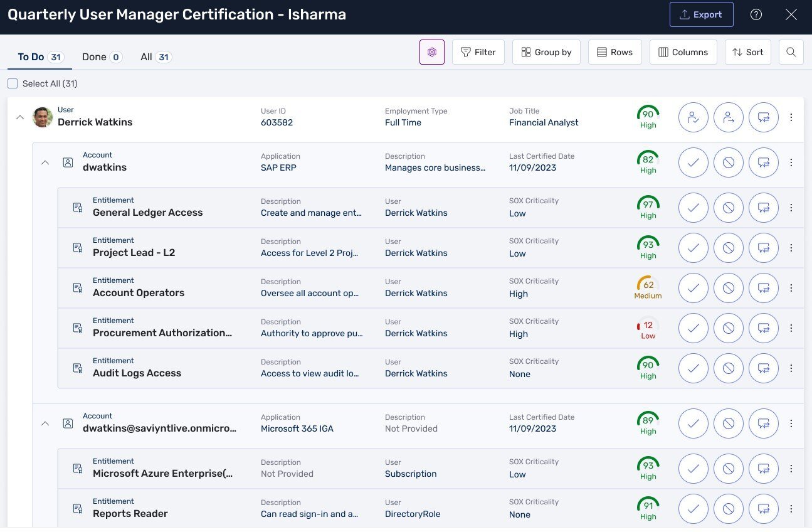
Task: Open the Filter panel
Action: pos(478,52)
